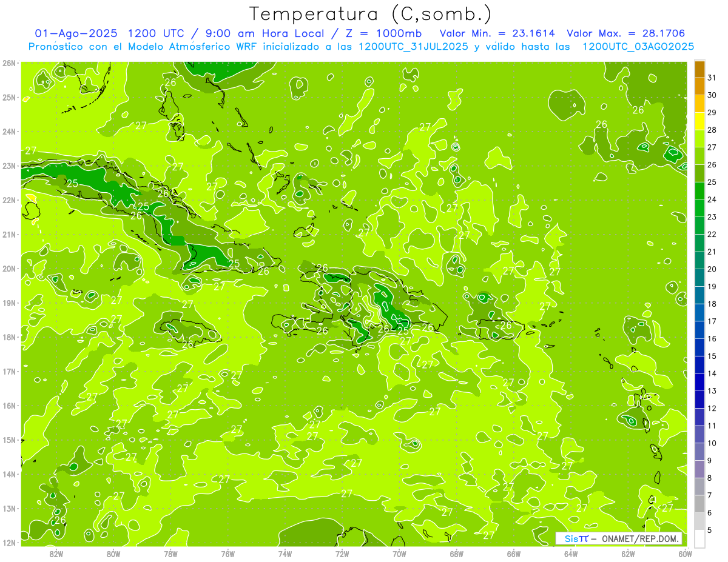Viewport: 728px width, 562px height.
Task: Click the colorbar scale value 20
Action: 712,269
